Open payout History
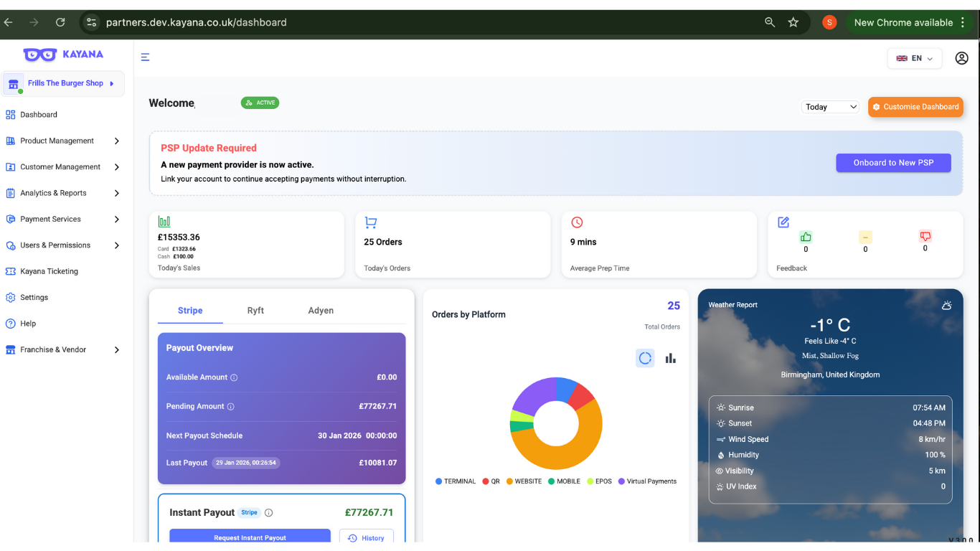 [x=366, y=537]
